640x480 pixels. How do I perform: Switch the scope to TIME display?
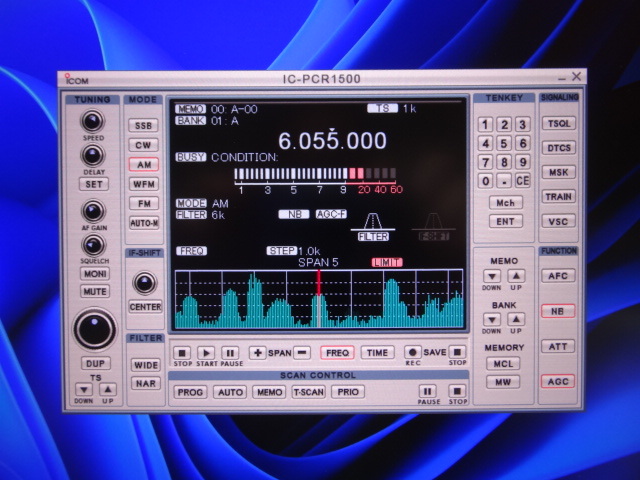tap(377, 352)
